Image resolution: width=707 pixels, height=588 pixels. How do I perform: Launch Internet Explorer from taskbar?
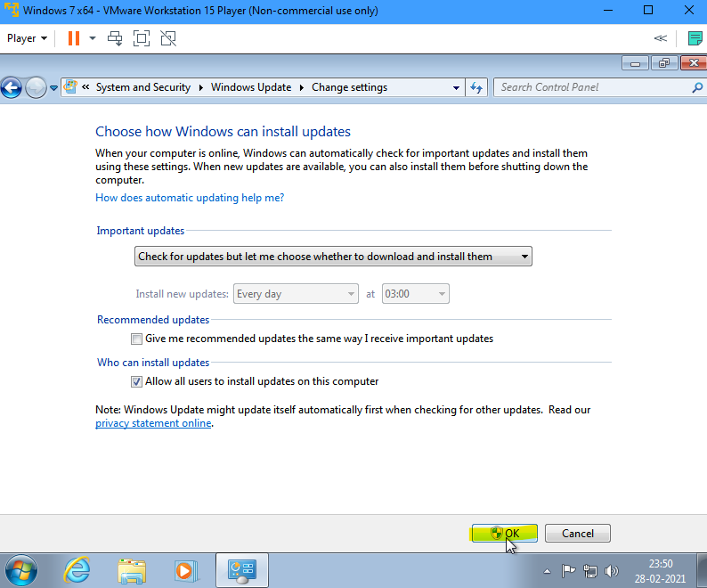click(77, 570)
